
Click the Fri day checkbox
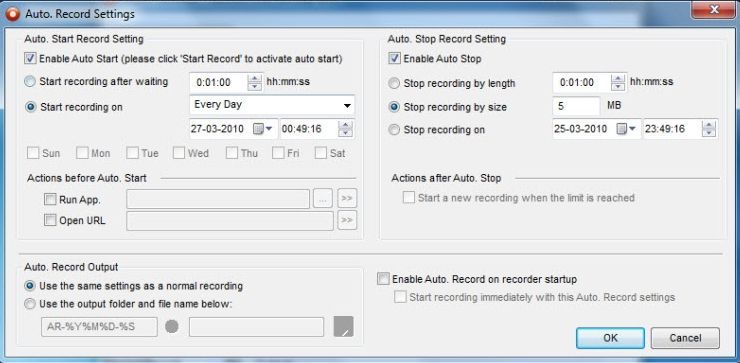coord(278,153)
